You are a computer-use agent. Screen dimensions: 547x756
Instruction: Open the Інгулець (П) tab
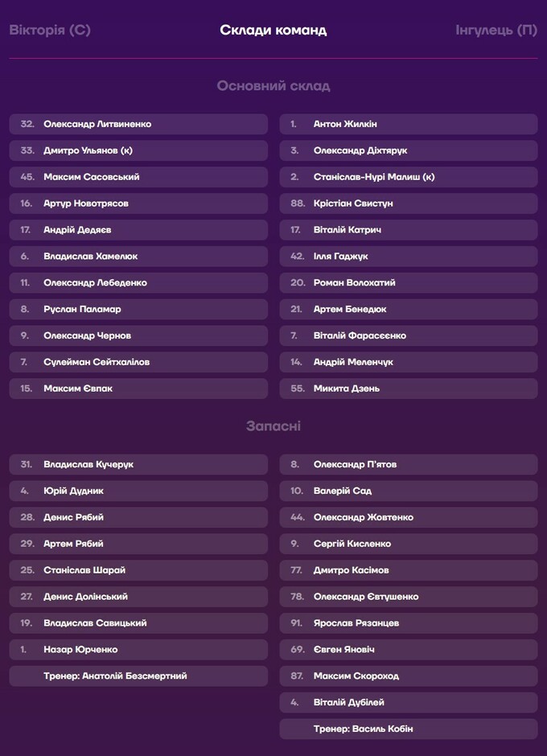point(496,31)
